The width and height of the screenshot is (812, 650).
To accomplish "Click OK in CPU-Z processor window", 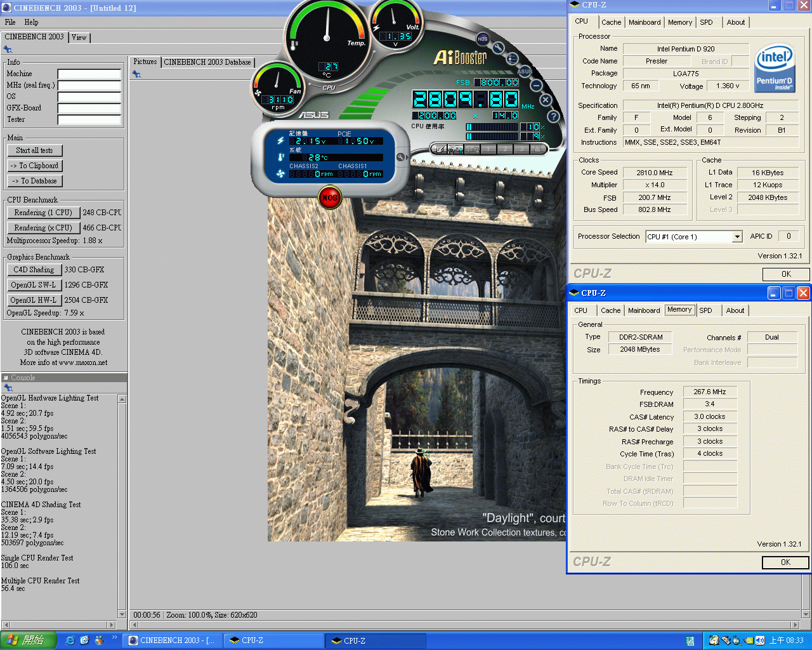I will pyautogui.click(x=786, y=274).
